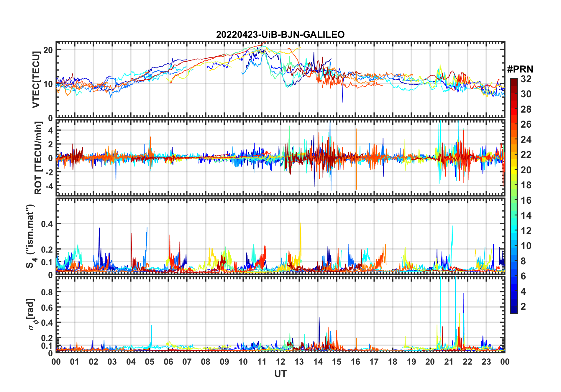Click the sigma-phi [rad] y-axis label

click(32, 314)
